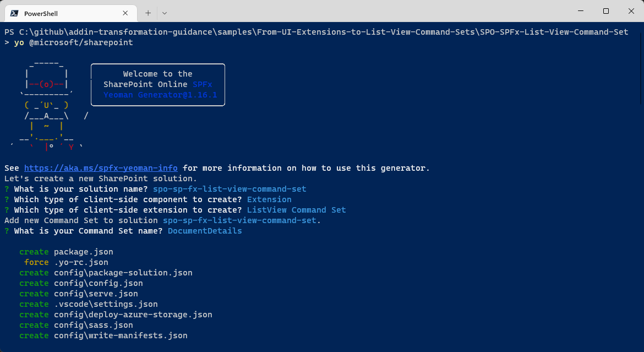Viewport: 644px width, 352px height.
Task: Click the solution name spo-sp-fx-list-view-command-set
Action: (x=229, y=188)
